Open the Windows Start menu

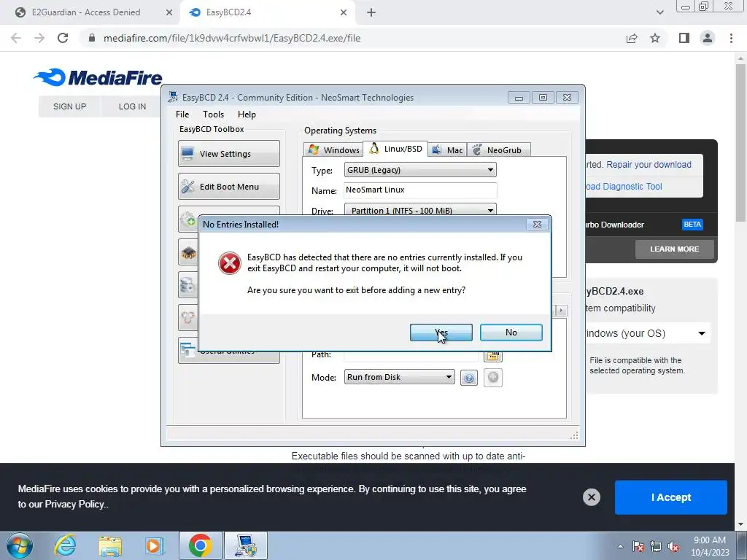click(20, 545)
